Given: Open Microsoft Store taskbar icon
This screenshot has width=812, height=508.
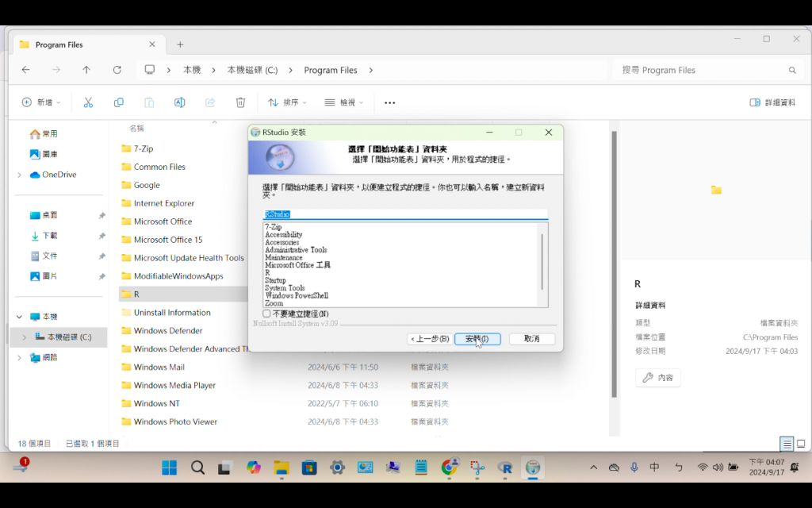Looking at the screenshot, I should [309, 468].
